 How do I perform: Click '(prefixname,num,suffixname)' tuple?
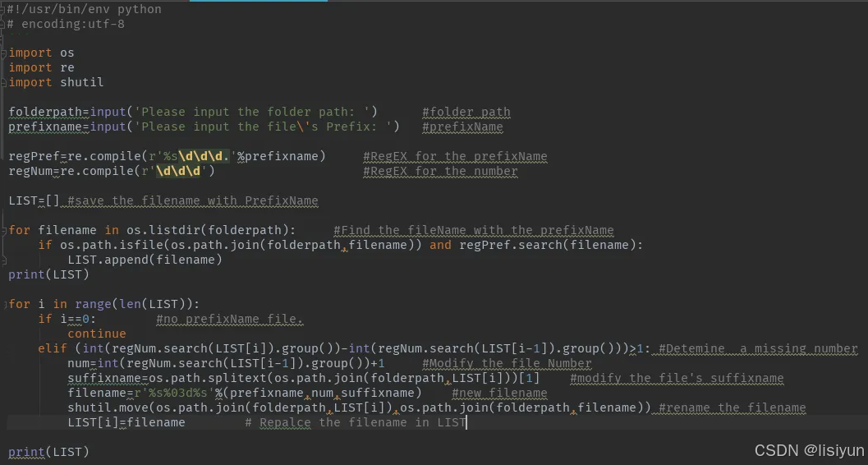pos(322,393)
